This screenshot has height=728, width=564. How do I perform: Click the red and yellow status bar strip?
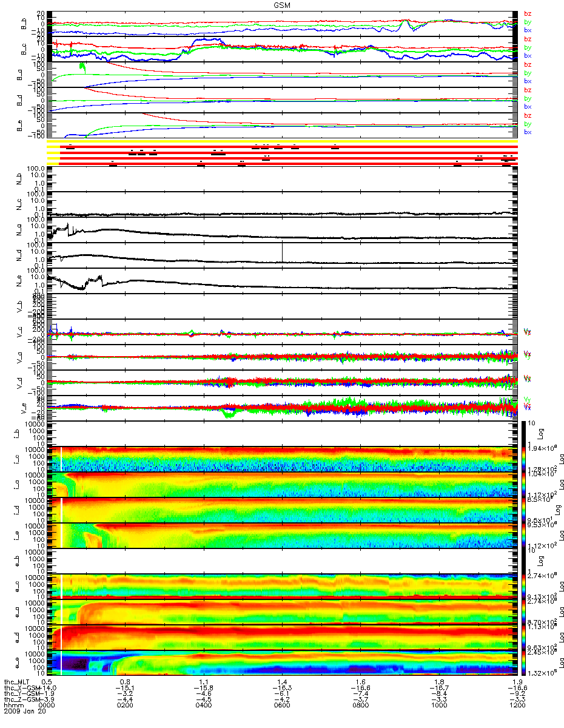[x=282, y=152]
